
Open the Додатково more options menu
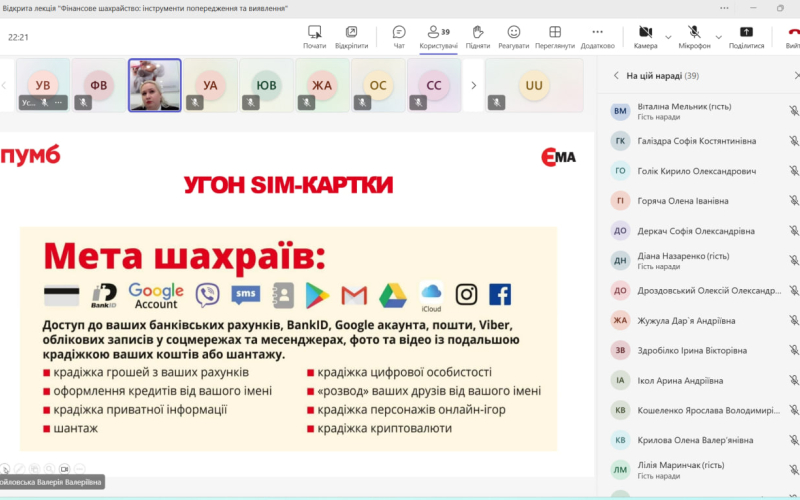click(x=597, y=37)
